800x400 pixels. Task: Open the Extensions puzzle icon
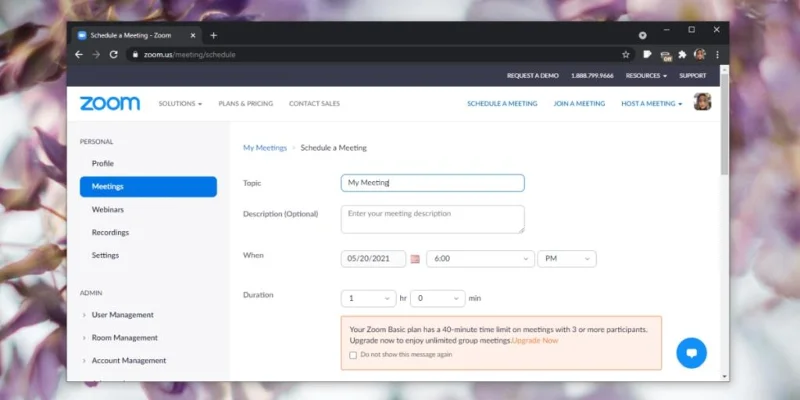(682, 55)
